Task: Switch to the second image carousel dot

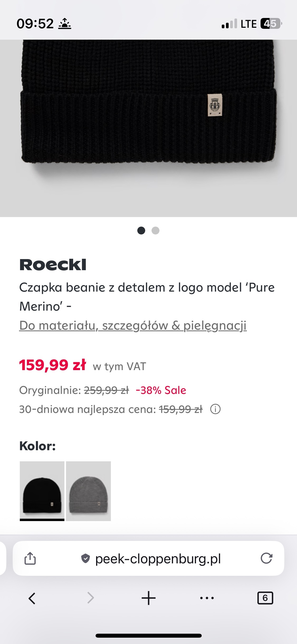Action: (x=155, y=231)
